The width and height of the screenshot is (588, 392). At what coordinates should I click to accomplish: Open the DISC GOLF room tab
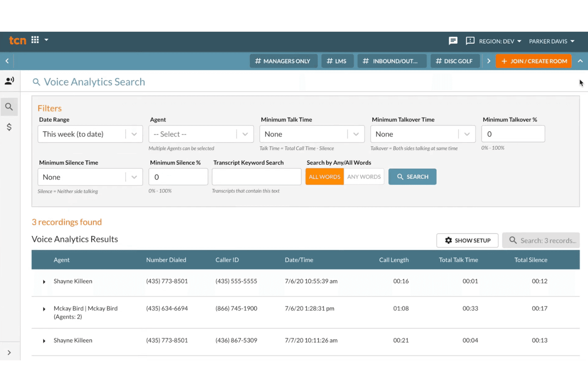tap(455, 61)
